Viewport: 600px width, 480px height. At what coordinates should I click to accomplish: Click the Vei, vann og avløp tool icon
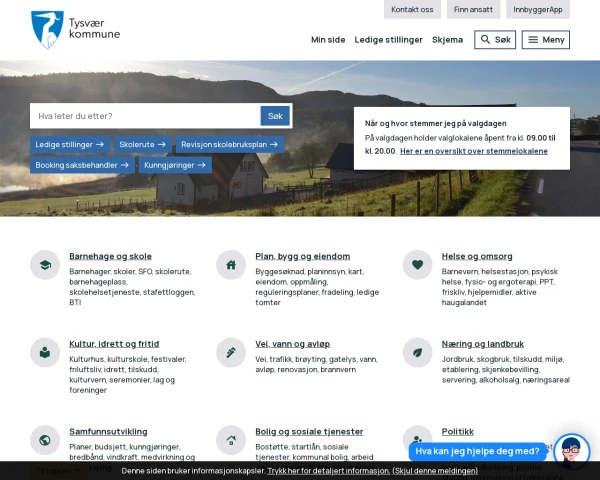pyautogui.click(x=231, y=353)
